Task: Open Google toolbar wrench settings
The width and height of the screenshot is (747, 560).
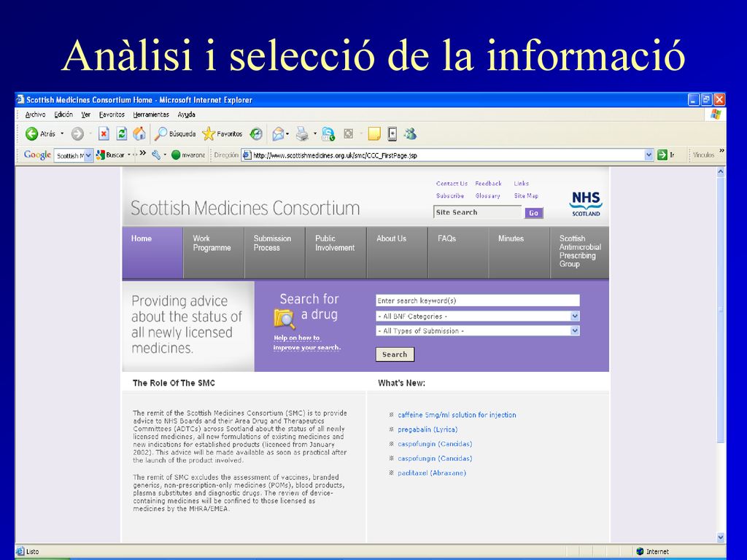Action: (156, 155)
